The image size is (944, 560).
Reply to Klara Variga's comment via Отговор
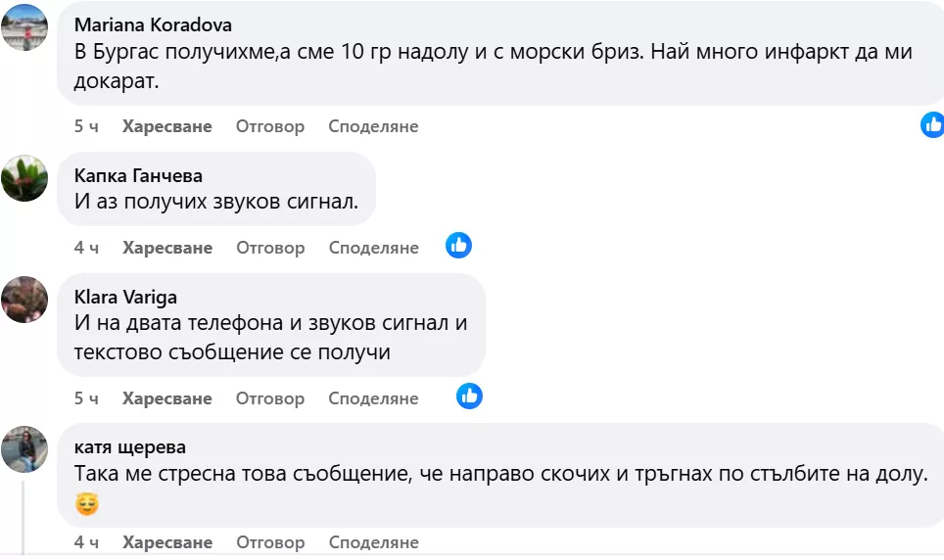tap(270, 398)
